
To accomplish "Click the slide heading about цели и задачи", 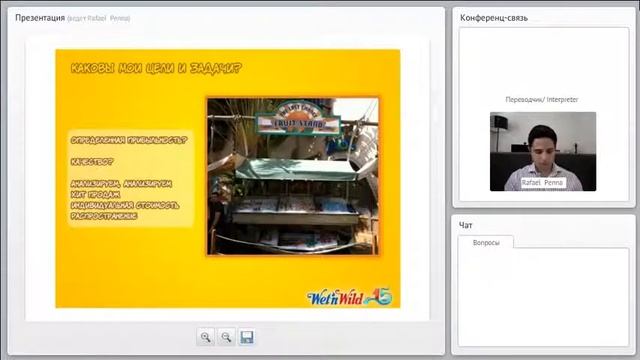I will pyautogui.click(x=156, y=68).
